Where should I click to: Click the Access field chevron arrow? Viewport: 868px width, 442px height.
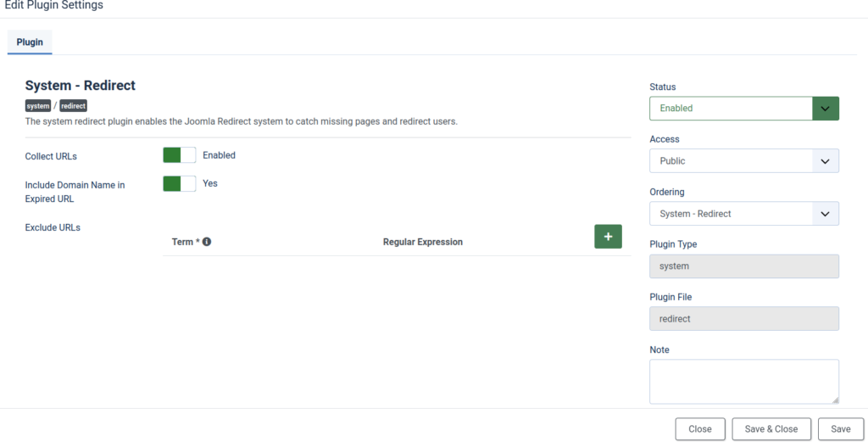coord(825,161)
